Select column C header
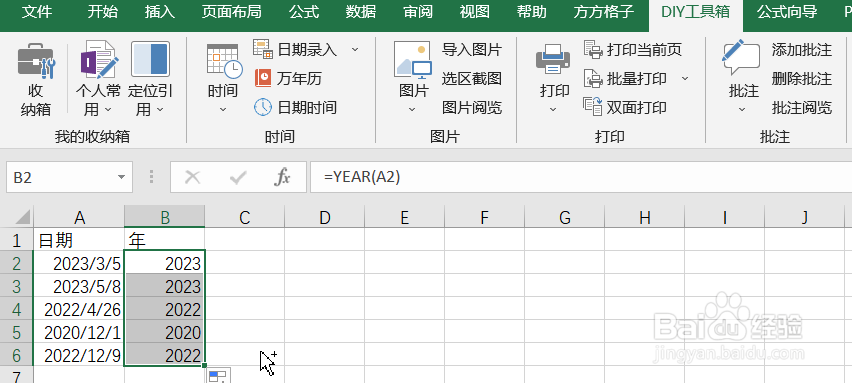 245,217
